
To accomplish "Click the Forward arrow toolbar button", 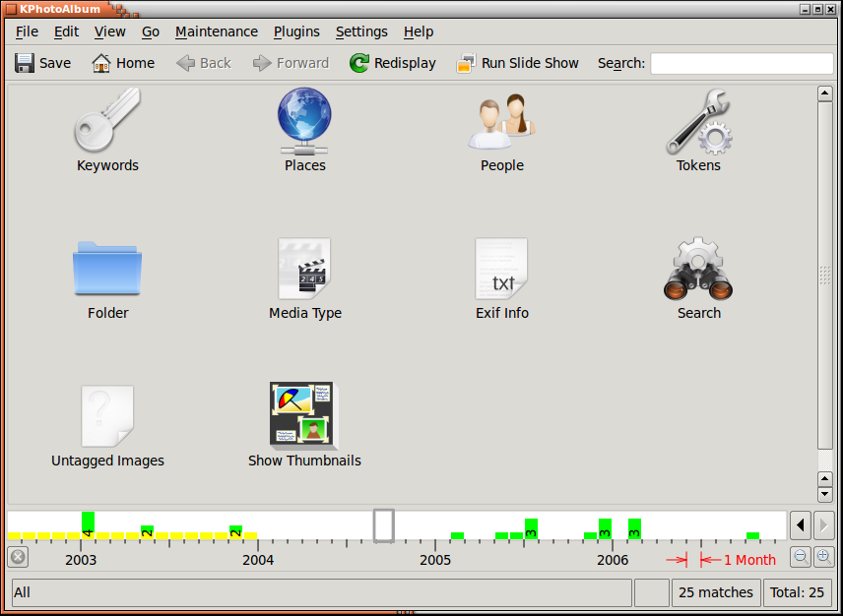I will coord(291,63).
